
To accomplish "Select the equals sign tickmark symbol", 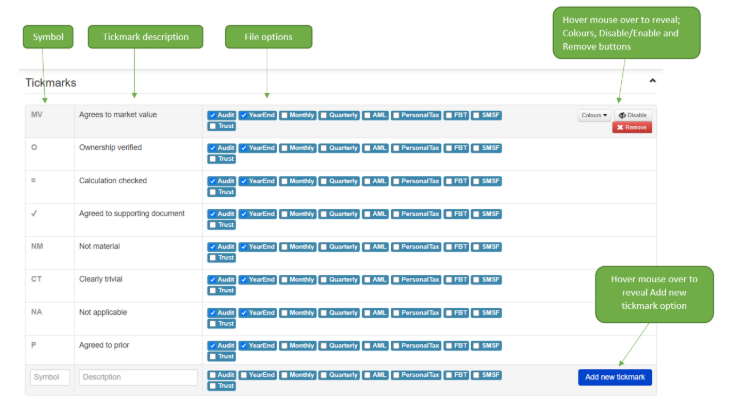I will [35, 181].
